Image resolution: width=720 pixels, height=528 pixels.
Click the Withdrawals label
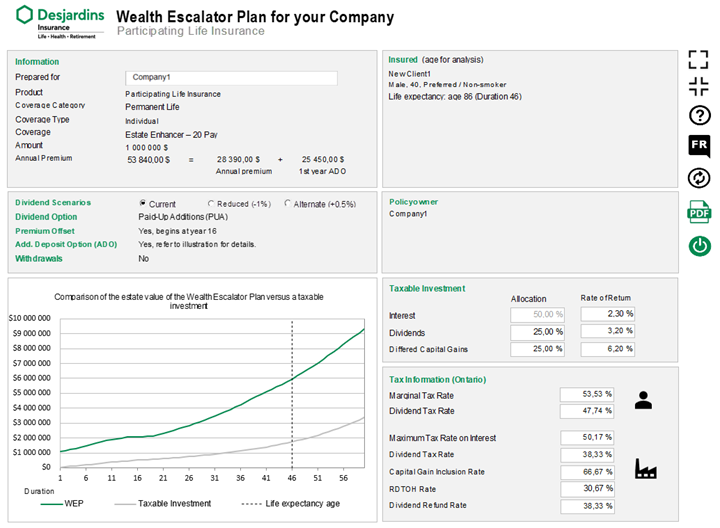(x=39, y=258)
